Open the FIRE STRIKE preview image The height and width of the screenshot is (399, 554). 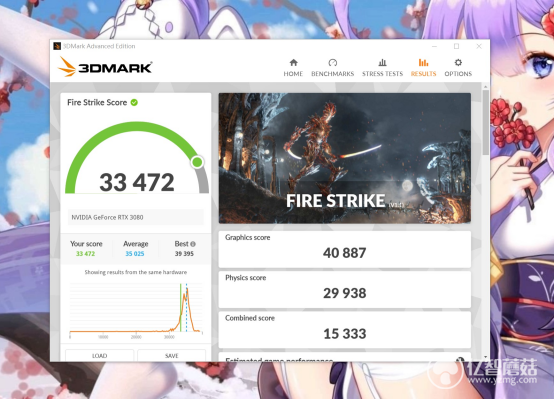pos(345,158)
